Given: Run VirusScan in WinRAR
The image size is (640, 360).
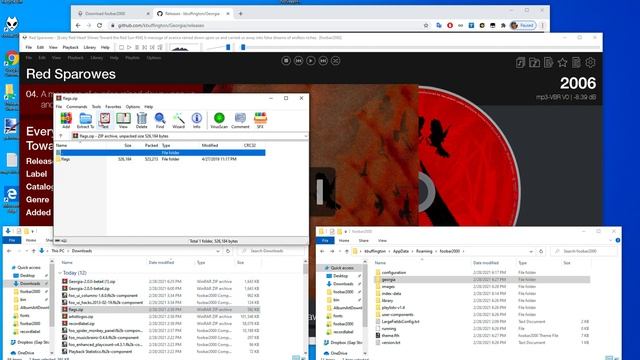Looking at the screenshot, I should point(219,120).
